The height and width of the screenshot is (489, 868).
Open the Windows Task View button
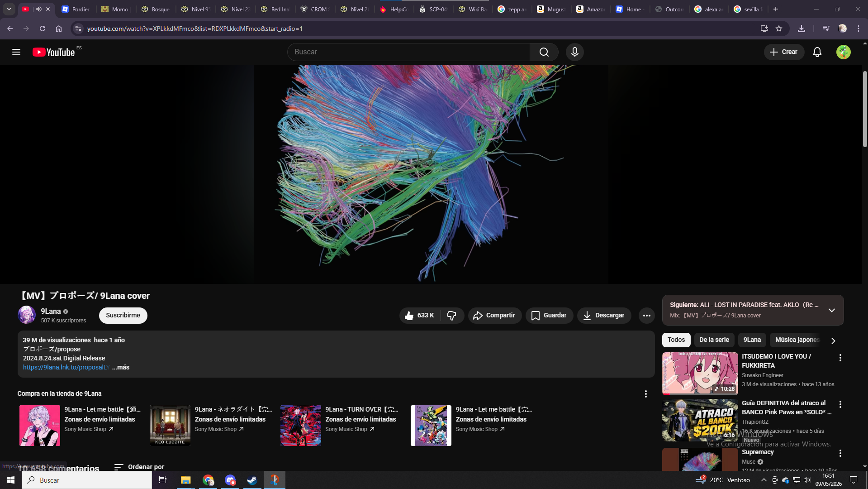(x=163, y=480)
